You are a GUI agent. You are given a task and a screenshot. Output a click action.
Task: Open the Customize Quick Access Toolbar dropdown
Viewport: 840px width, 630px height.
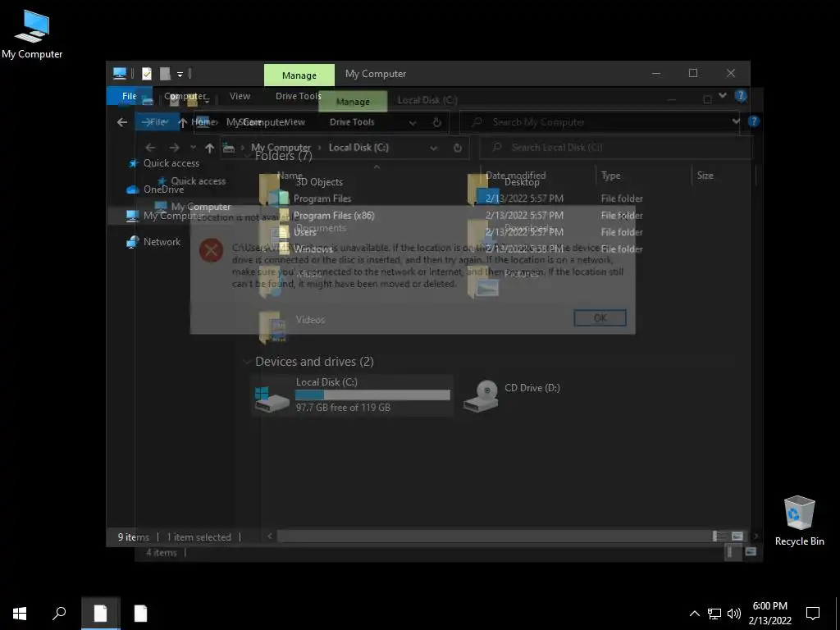pos(180,74)
